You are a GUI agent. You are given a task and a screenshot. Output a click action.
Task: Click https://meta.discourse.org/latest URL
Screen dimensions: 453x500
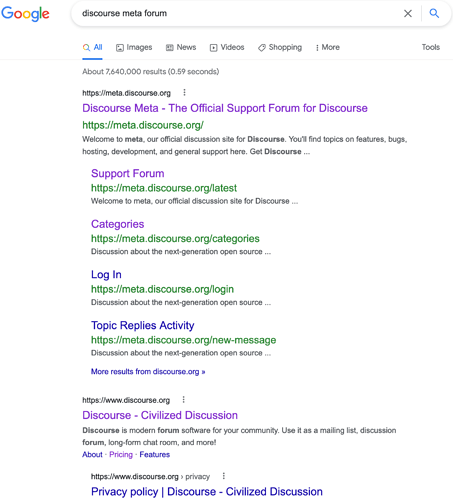pos(164,188)
